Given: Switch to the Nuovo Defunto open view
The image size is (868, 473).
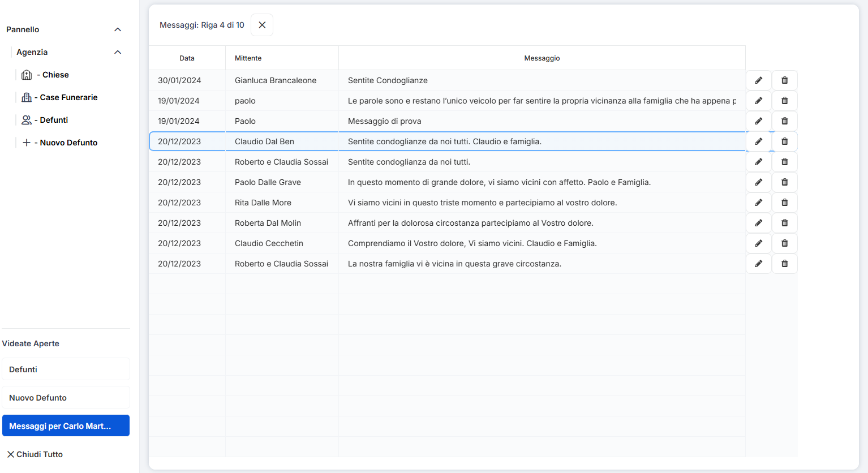Looking at the screenshot, I should click(66, 398).
